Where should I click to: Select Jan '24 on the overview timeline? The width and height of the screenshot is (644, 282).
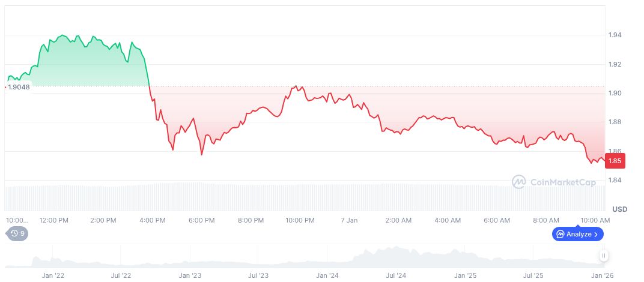point(327,275)
